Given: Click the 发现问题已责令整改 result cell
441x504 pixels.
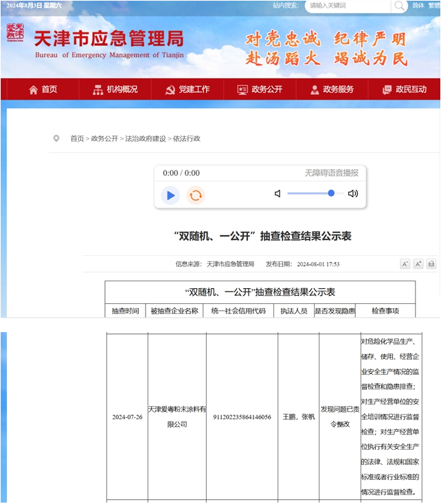Looking at the screenshot, I should [x=340, y=417].
